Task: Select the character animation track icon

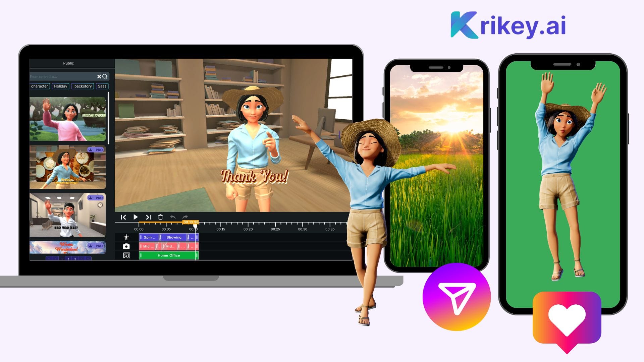Action: point(126,237)
